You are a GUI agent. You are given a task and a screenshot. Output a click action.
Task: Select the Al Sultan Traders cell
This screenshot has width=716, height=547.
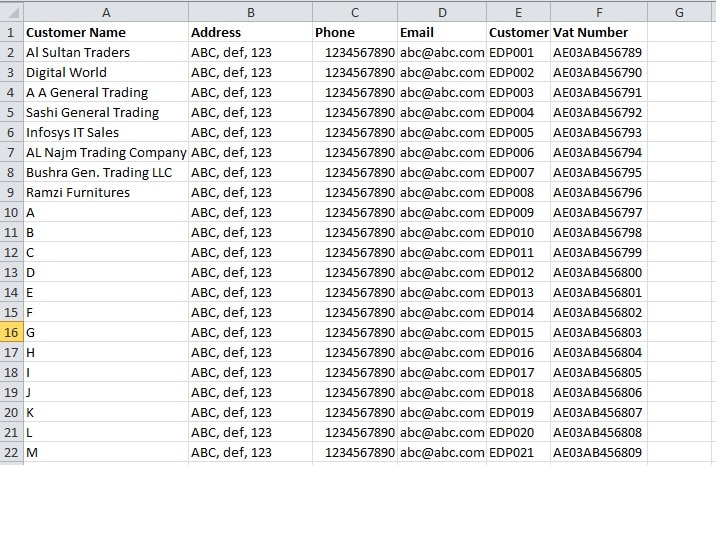coord(106,52)
